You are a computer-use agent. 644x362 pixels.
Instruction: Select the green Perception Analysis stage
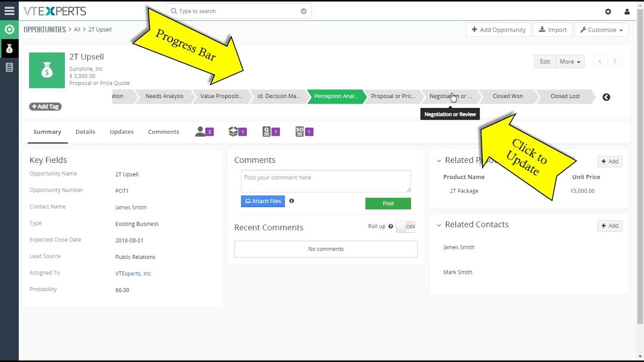[336, 97]
